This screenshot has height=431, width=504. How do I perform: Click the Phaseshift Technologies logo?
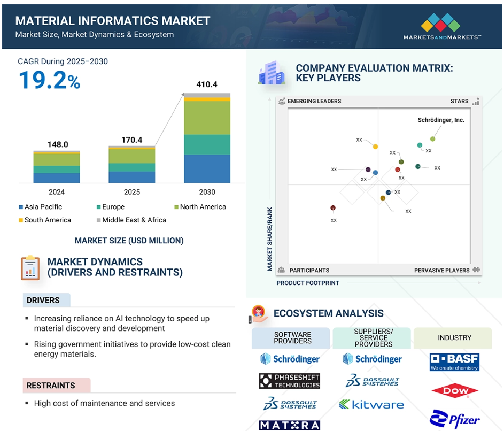290,381
